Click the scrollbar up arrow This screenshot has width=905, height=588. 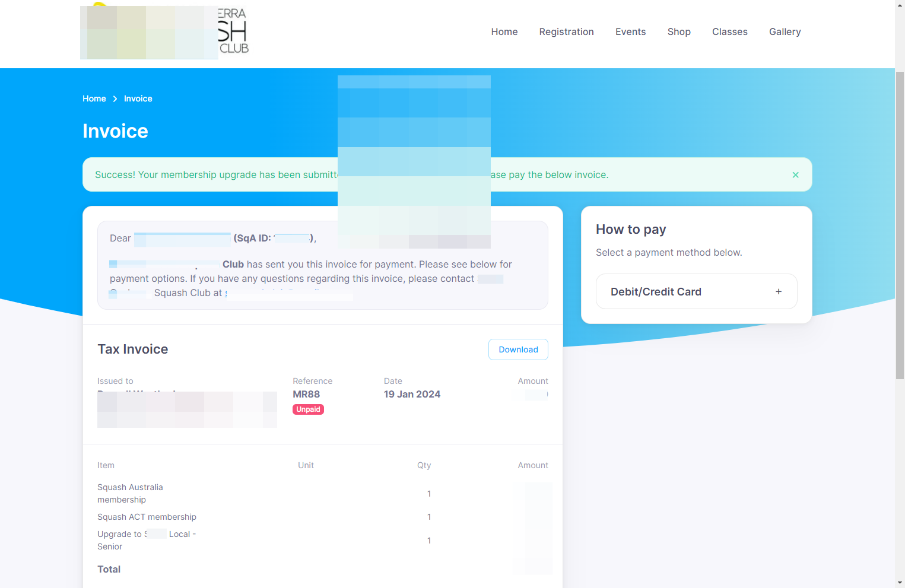pos(900,5)
